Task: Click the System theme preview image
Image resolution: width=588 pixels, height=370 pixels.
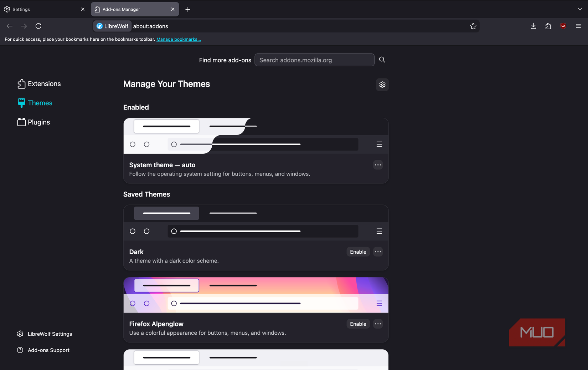Action: coord(256,136)
